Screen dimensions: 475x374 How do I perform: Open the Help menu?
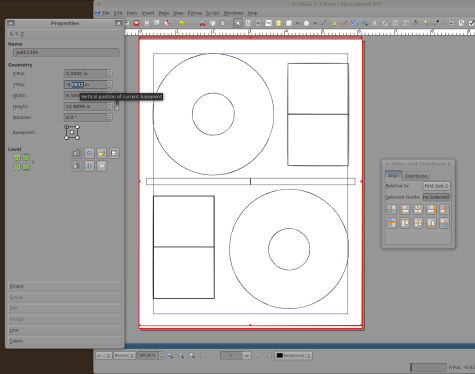(252, 13)
